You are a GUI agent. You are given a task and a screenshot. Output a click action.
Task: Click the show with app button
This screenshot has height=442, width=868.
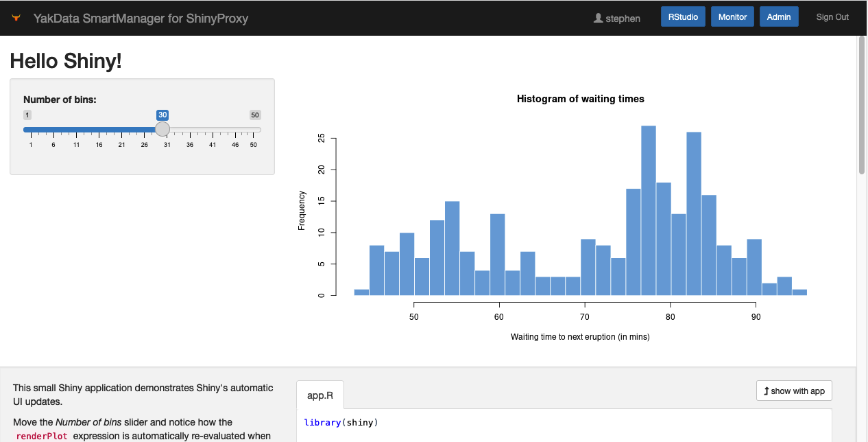pos(793,391)
